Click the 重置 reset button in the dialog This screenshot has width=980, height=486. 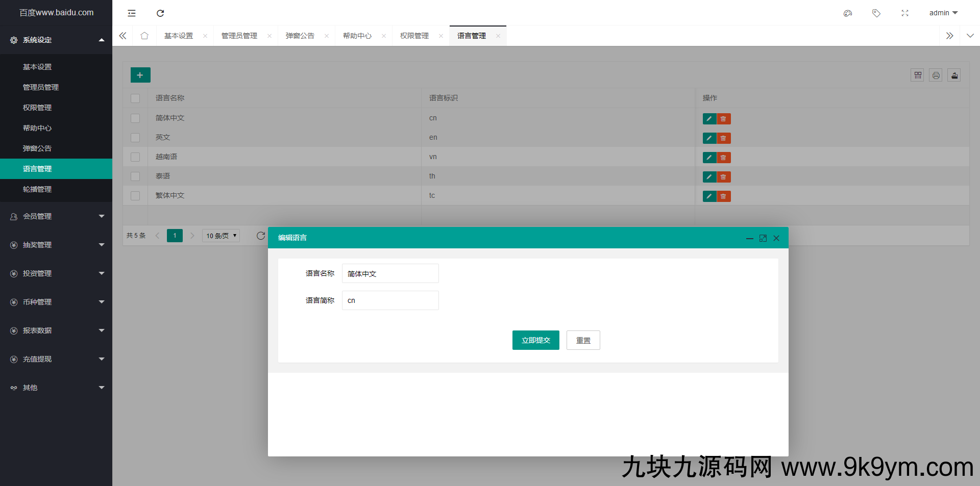pyautogui.click(x=583, y=340)
